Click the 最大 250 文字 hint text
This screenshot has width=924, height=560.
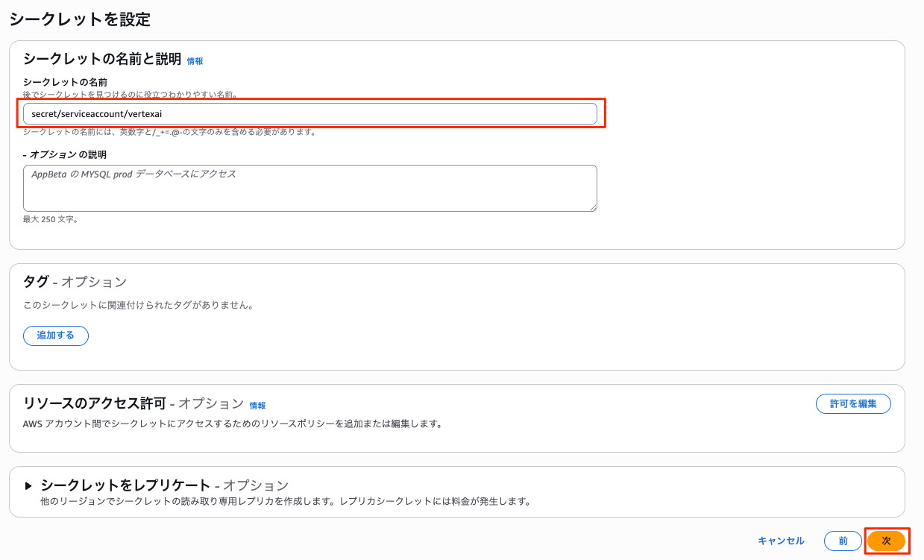click(51, 220)
